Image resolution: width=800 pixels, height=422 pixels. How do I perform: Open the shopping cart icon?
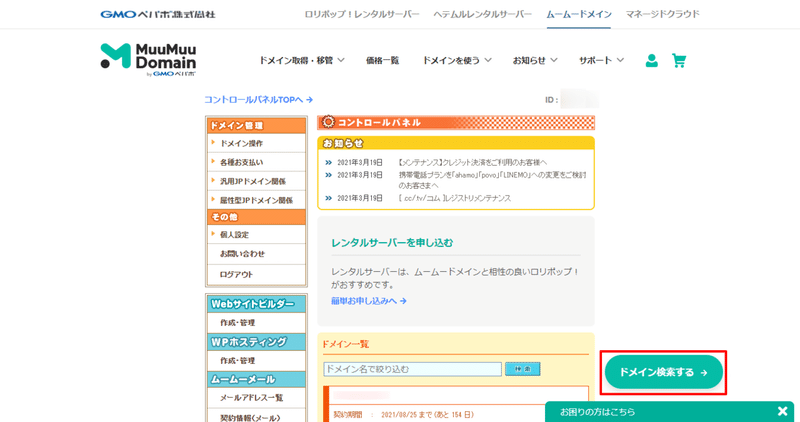click(679, 61)
